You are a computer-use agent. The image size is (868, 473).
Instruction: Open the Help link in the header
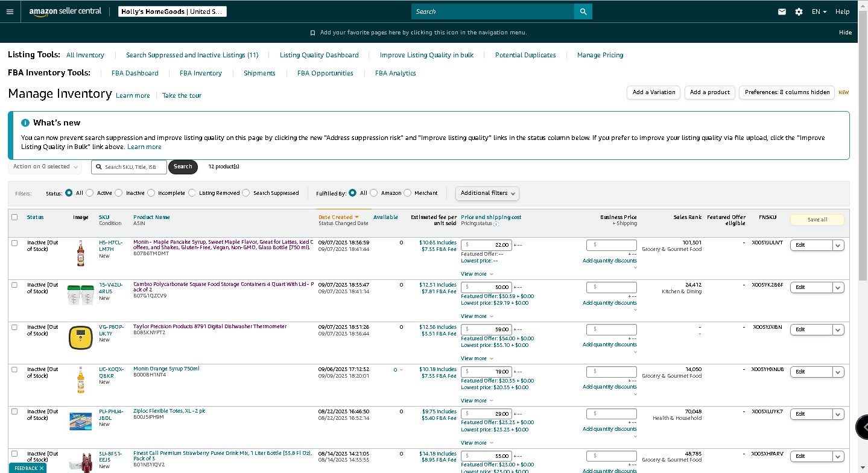[842, 11]
